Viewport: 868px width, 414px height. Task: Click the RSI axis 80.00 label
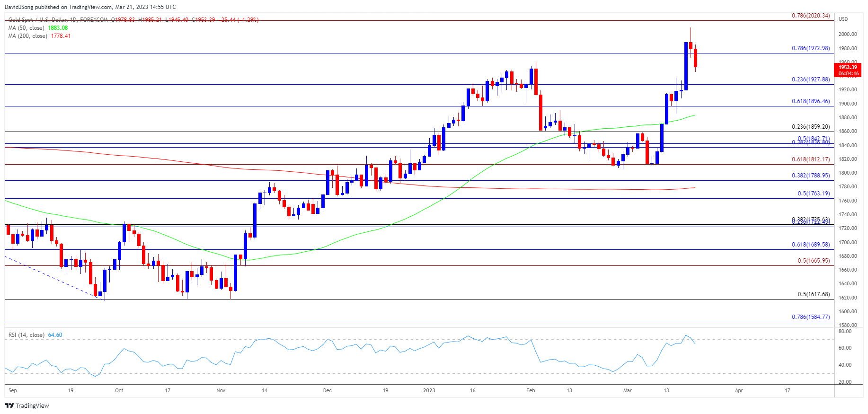(x=845, y=331)
